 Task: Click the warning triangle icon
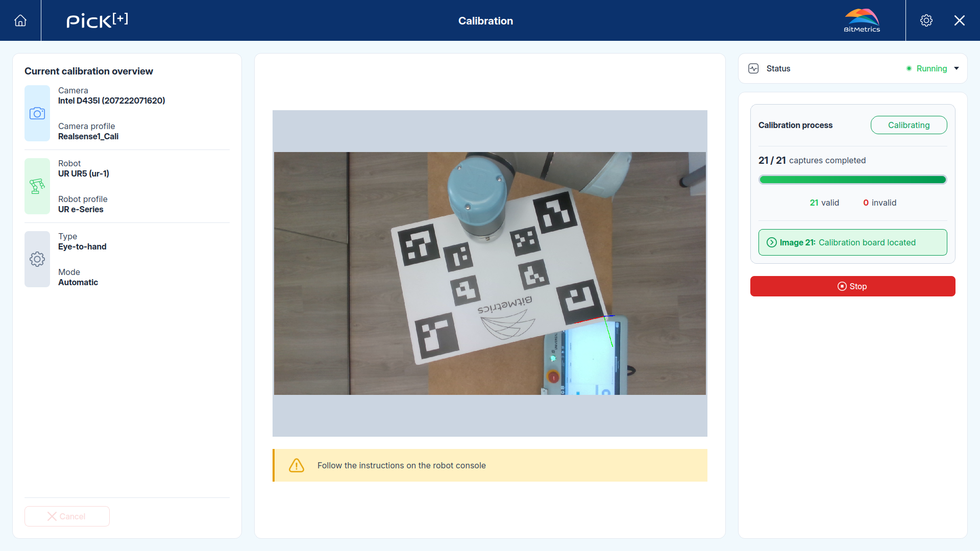point(297,465)
